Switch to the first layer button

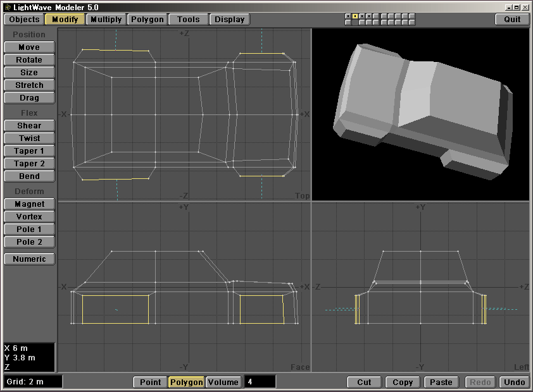[x=348, y=16]
